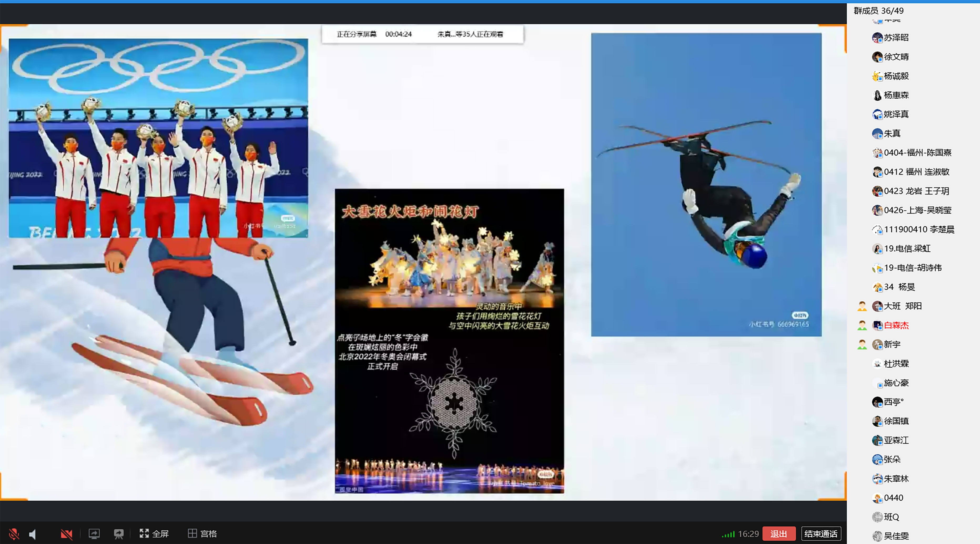Click the green signal strength indicator
This screenshot has width=980, height=544.
click(x=728, y=535)
